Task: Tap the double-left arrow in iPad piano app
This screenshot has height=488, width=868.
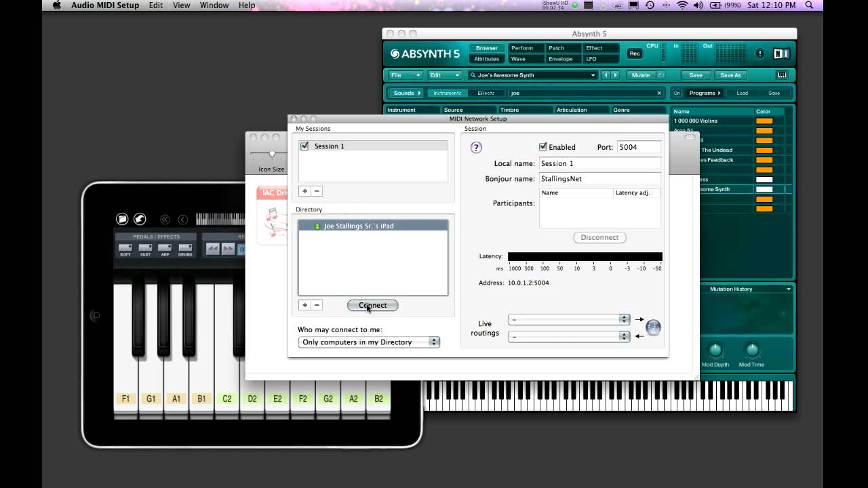Action: pyautogui.click(x=165, y=219)
